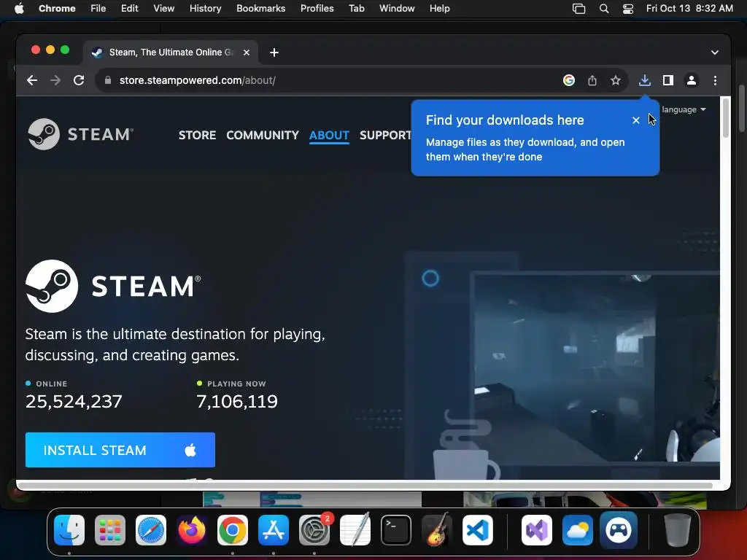Open the Profiles menu

coord(317,9)
